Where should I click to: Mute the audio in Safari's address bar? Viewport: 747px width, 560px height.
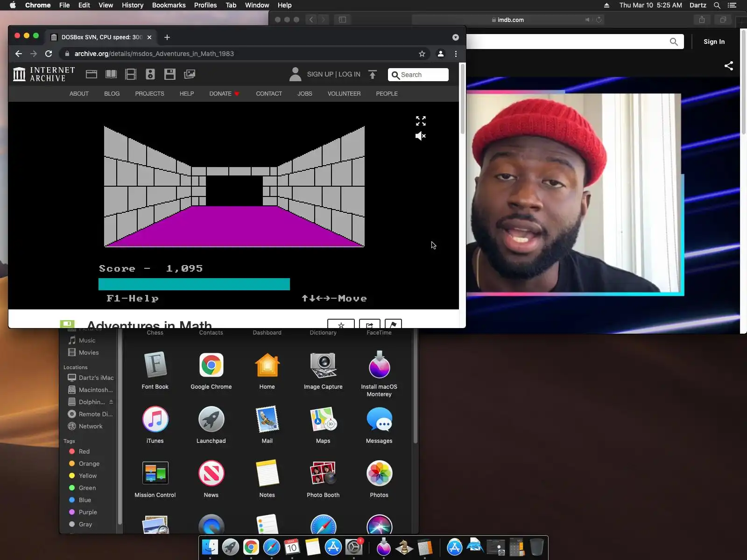587,20
